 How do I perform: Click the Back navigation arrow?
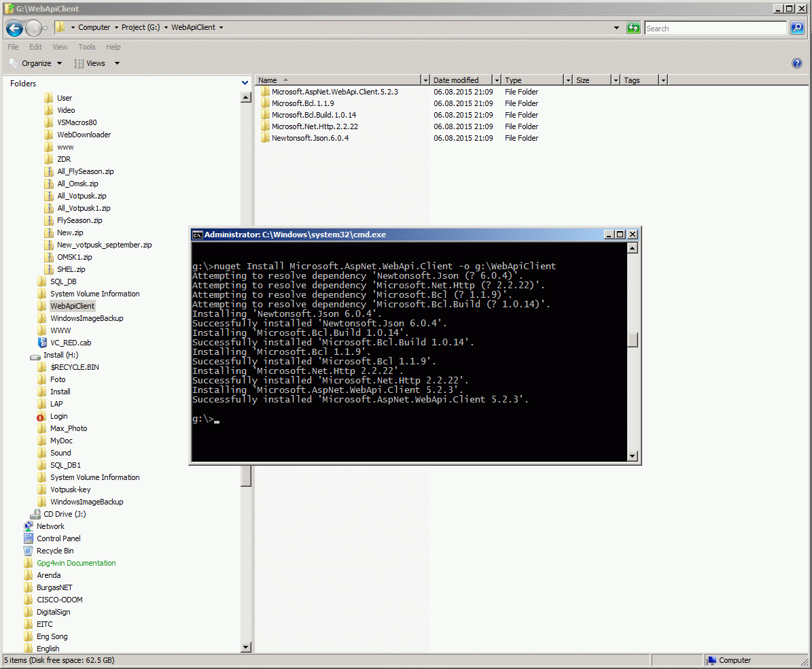(14, 28)
